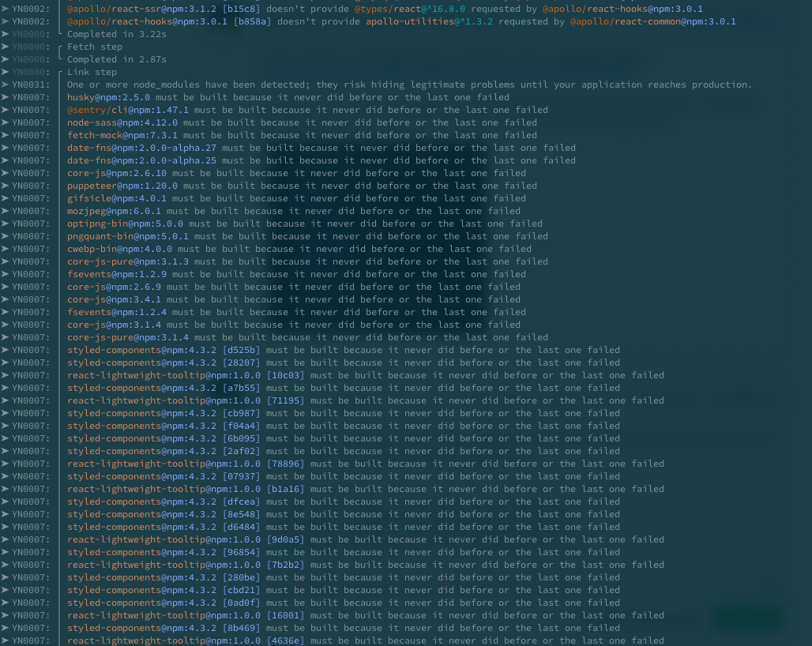
Task: Click the core-js-pure@npm:3.1.4 package name
Action: pos(128,337)
